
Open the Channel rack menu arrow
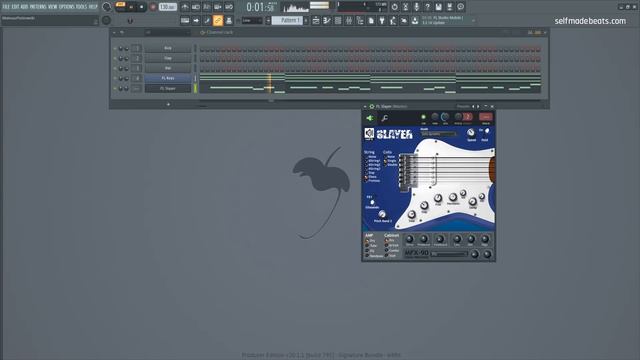114,33
